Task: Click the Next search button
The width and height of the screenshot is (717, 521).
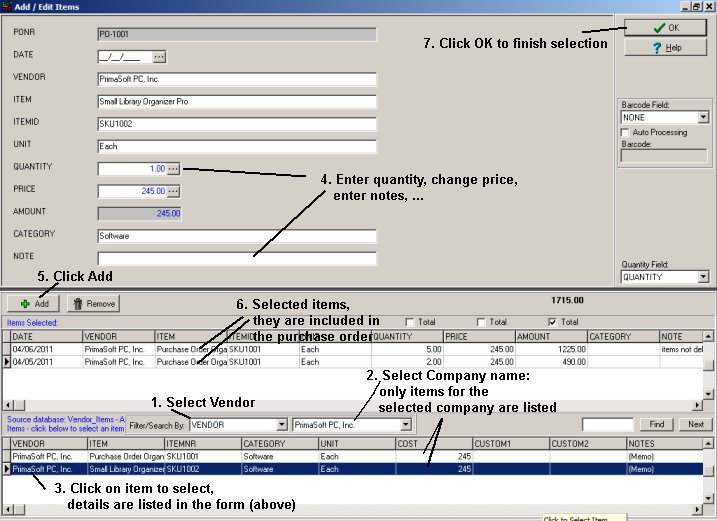Action: [696, 424]
